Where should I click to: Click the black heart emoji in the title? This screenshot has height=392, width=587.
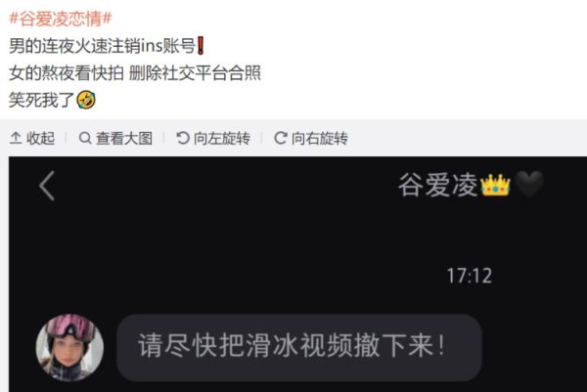[528, 185]
